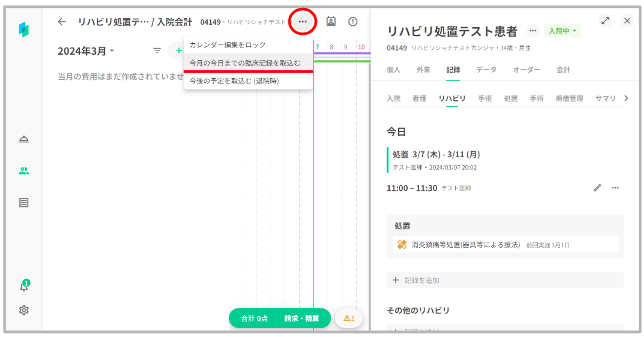Click the exclamation info circle icon

[353, 22]
